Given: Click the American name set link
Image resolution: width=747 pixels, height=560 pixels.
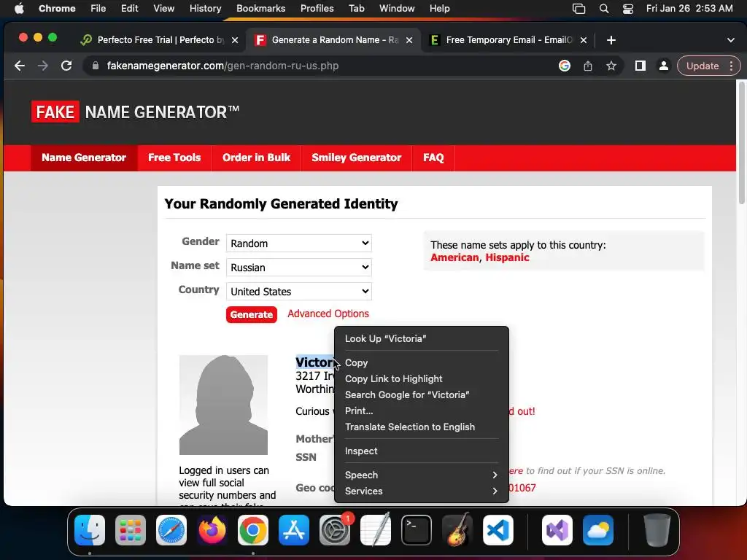Looking at the screenshot, I should click(454, 257).
